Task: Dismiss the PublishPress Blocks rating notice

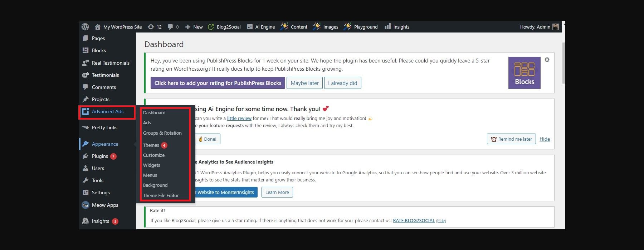Action: coord(547,60)
